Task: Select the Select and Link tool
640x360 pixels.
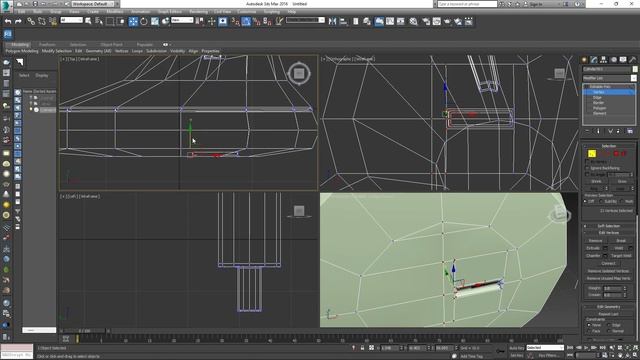Action: [x=31, y=21]
